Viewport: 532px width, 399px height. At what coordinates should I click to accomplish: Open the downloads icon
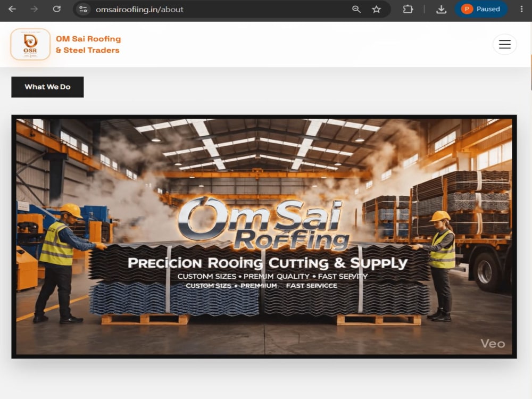click(x=441, y=9)
